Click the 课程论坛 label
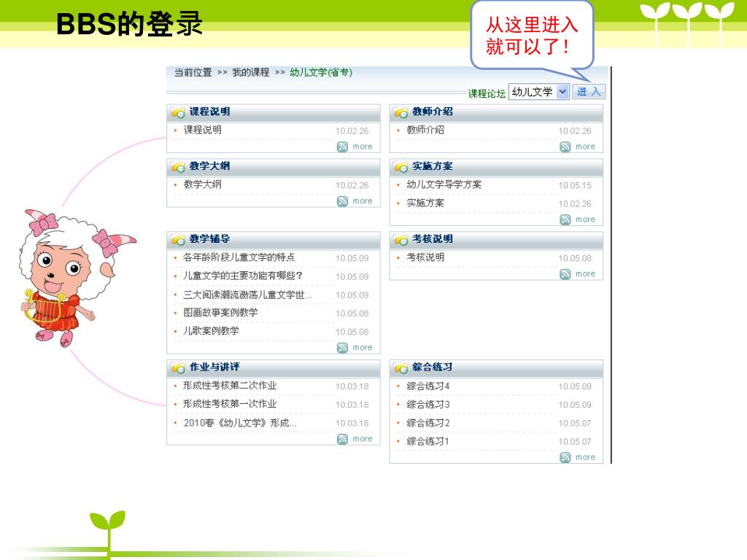 [487, 93]
